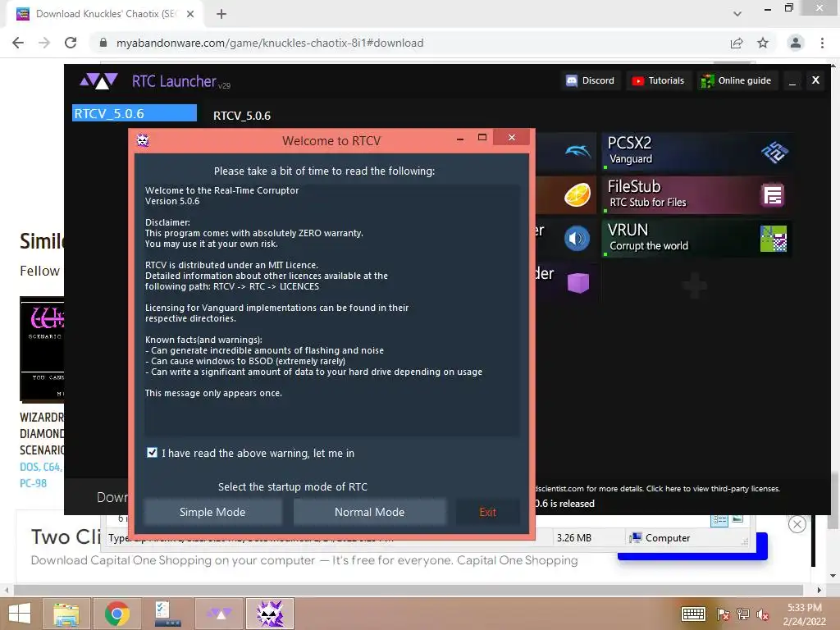840x630 pixels.
Task: Open Google Chrome from taskbar
Action: (117, 614)
